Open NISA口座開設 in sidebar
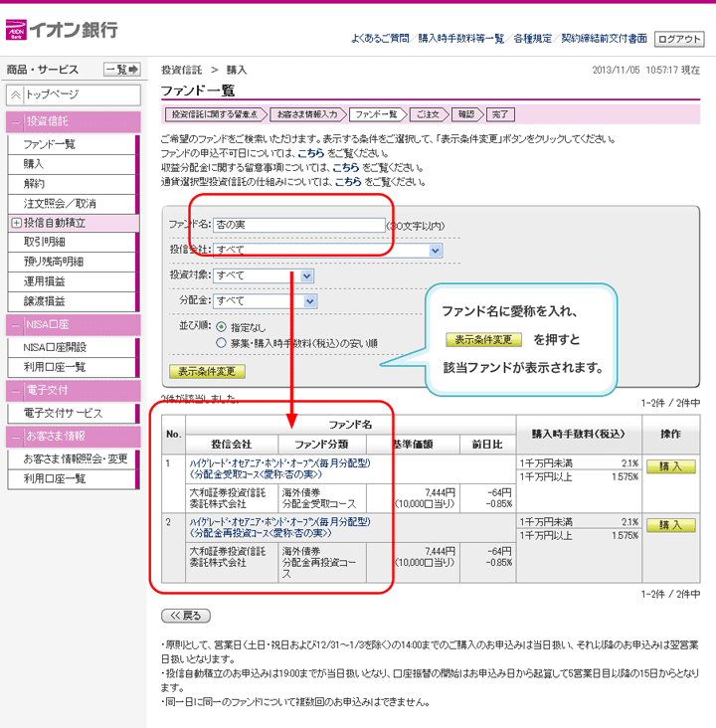 pos(72,348)
